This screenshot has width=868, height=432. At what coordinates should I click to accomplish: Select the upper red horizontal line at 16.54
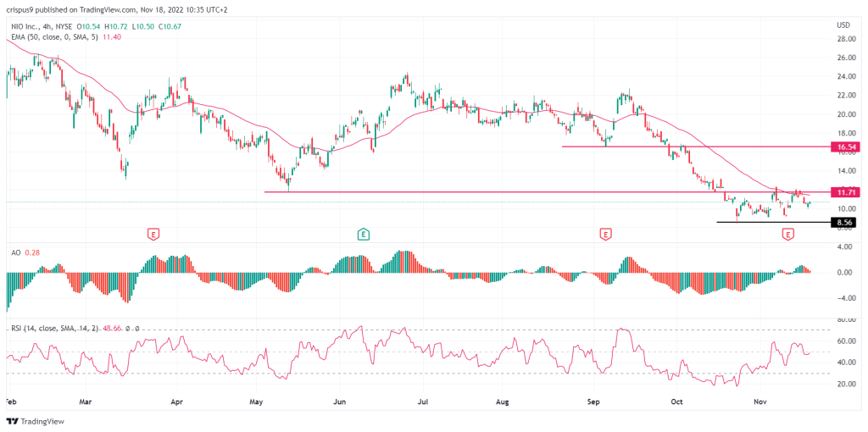695,147
